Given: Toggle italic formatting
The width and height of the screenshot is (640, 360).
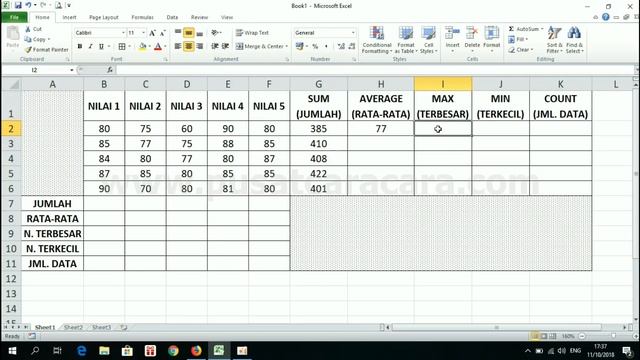Looking at the screenshot, I should click(x=90, y=47).
